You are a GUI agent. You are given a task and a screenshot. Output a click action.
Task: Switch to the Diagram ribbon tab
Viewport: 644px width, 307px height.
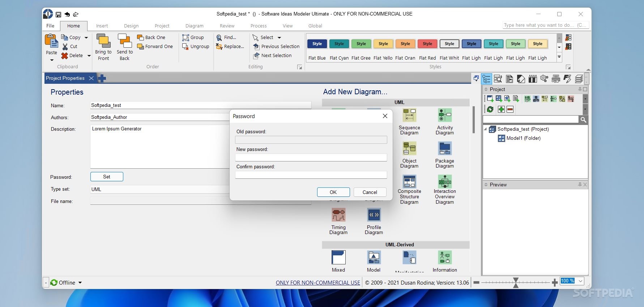coord(195,26)
